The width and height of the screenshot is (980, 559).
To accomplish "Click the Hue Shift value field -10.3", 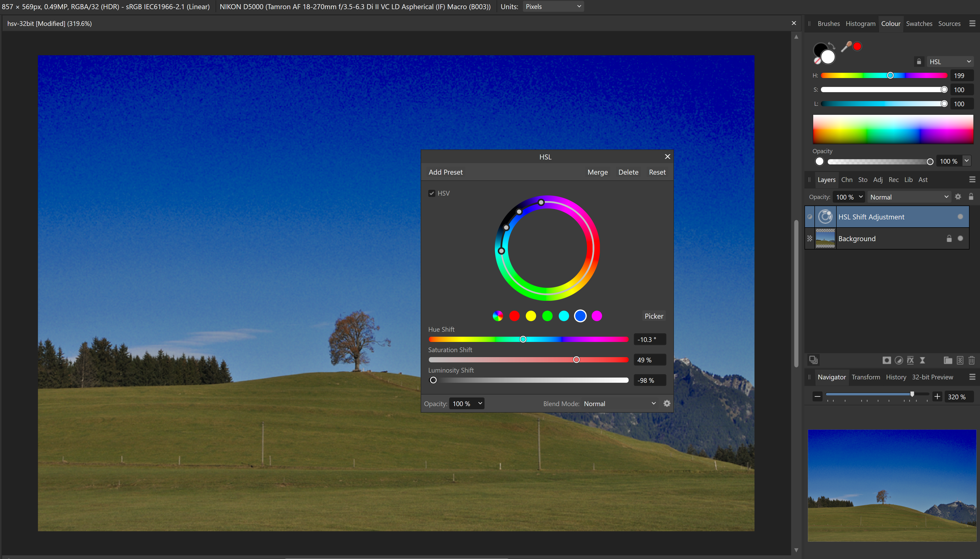I will click(650, 339).
